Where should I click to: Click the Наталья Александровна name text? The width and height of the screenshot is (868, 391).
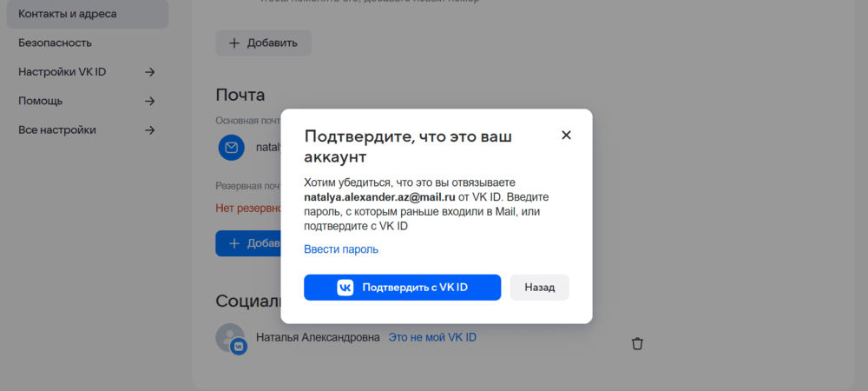[x=318, y=337]
